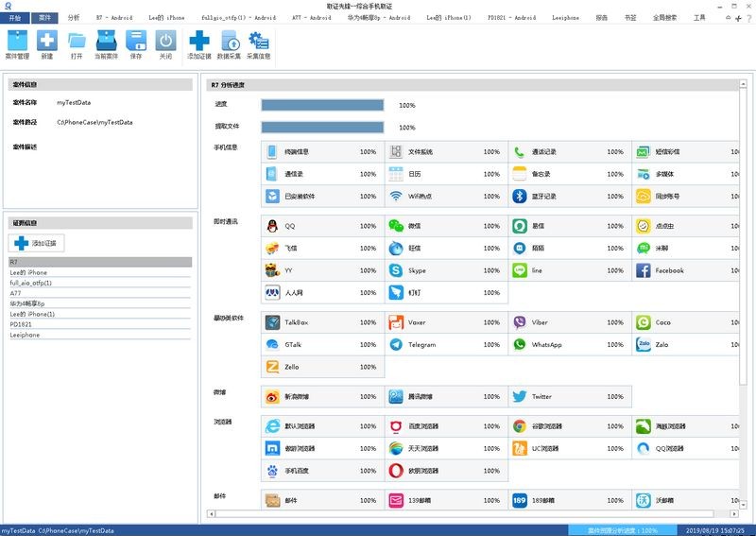Select A77 in the evidence list

click(100, 293)
